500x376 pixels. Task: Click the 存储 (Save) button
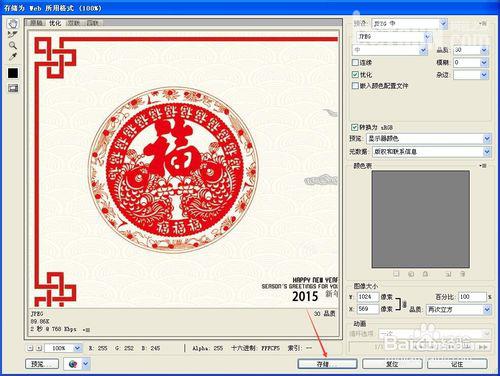coord(327,364)
